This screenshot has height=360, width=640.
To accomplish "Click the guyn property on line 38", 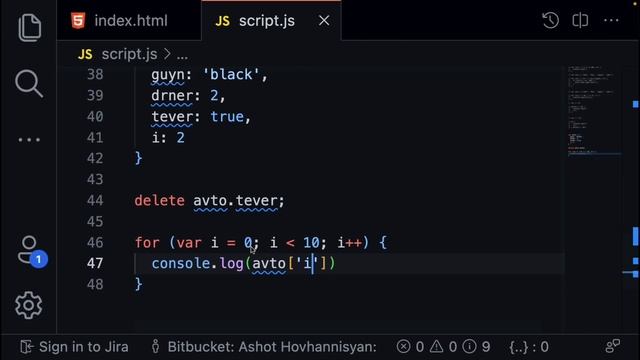I will coord(168,75).
